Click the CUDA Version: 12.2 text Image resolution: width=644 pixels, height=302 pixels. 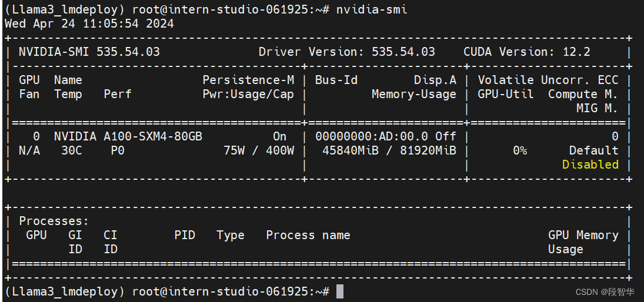coord(527,52)
